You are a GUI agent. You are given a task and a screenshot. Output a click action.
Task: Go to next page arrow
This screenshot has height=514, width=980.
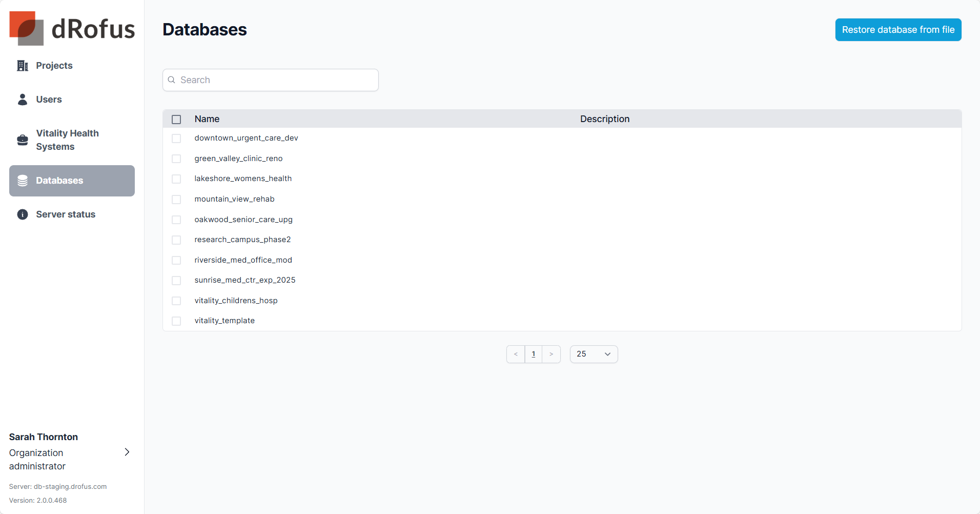[x=551, y=354]
